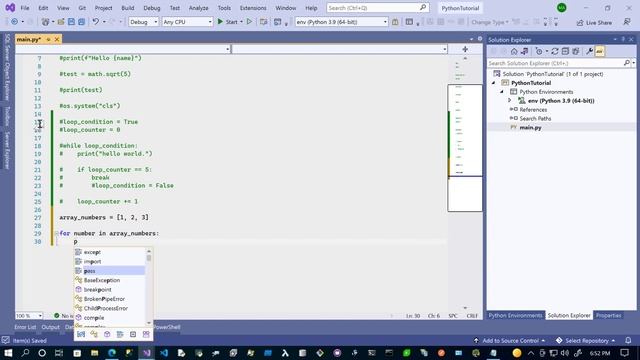Select main.py in Solution Explorer
This screenshot has height=360, width=640.
530,127
